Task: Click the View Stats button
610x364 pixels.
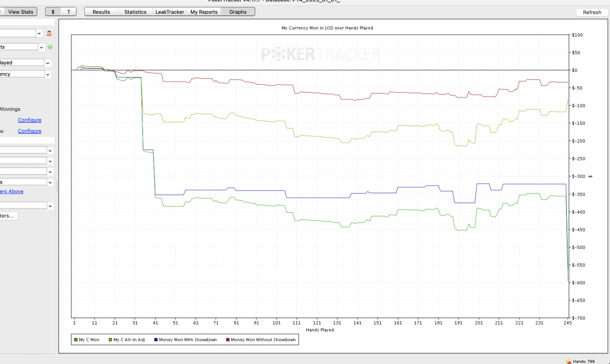Action: 20,12
